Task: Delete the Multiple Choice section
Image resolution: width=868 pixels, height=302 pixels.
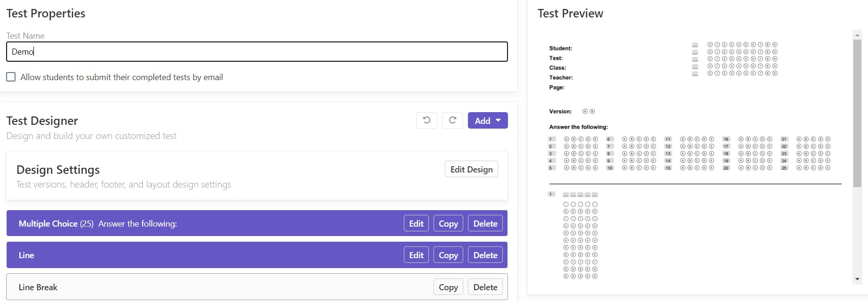Action: (485, 223)
